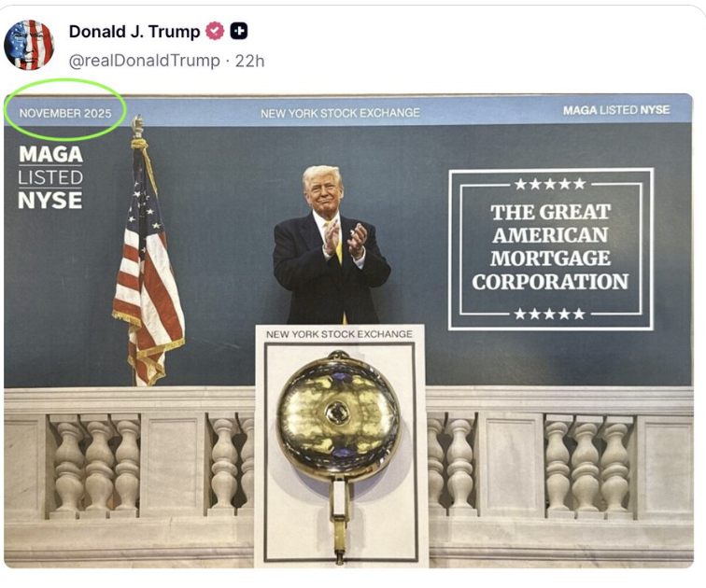Click the dark plus badge beside name
Viewport: 706px width, 588px height.
click(x=239, y=31)
